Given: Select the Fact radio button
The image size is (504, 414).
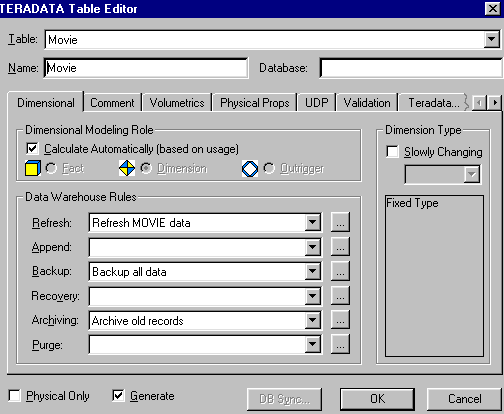Looking at the screenshot, I should (x=51, y=168).
